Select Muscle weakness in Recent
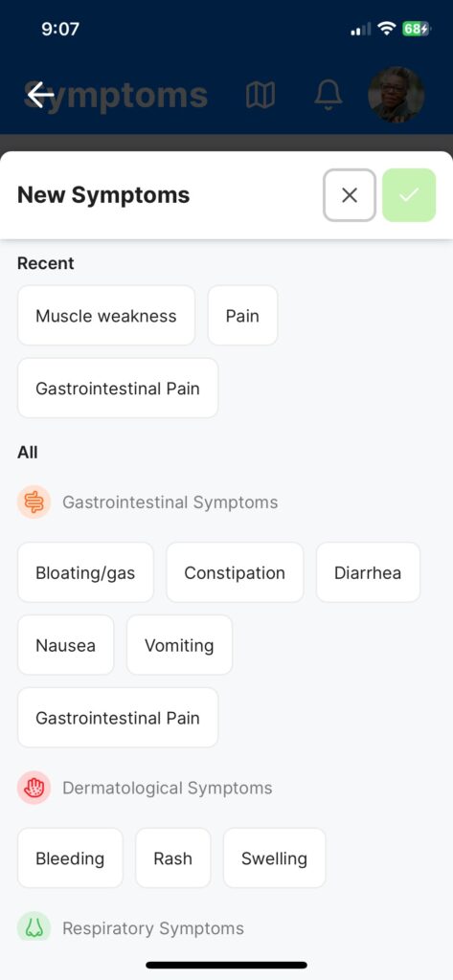The image size is (453, 980). point(106,316)
